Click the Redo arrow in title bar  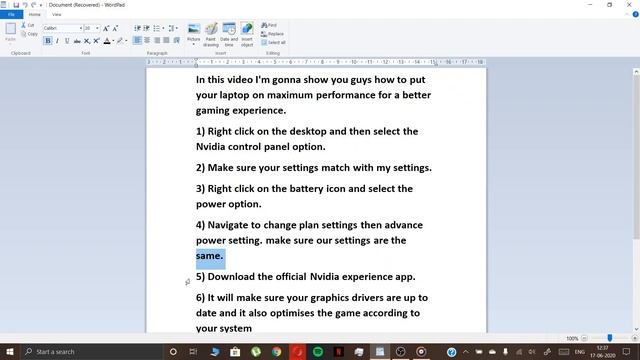click(x=33, y=5)
